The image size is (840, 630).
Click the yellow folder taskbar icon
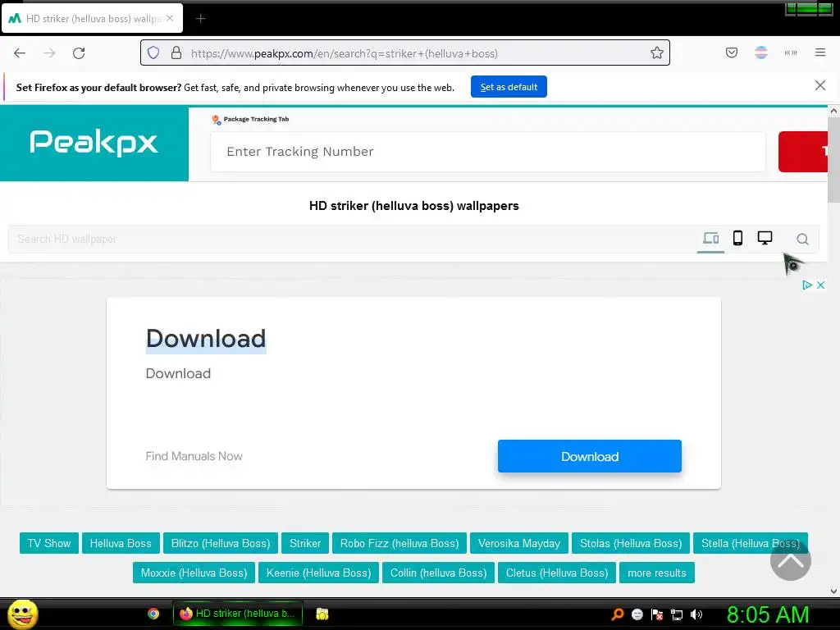(322, 614)
